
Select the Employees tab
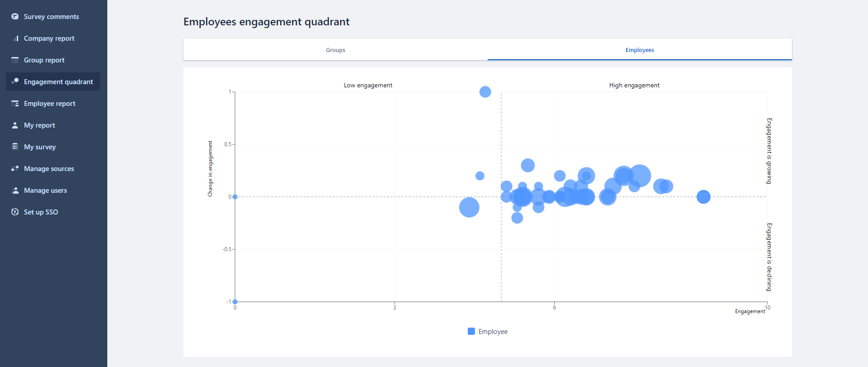639,50
